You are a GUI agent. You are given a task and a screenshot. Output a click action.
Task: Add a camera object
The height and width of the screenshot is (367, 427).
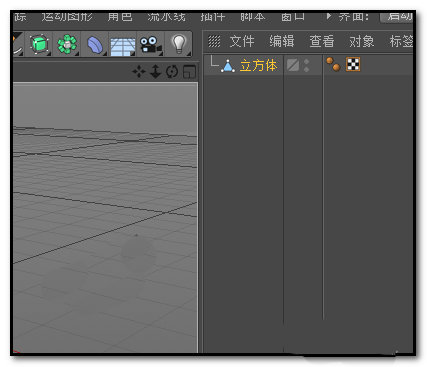click(x=151, y=45)
